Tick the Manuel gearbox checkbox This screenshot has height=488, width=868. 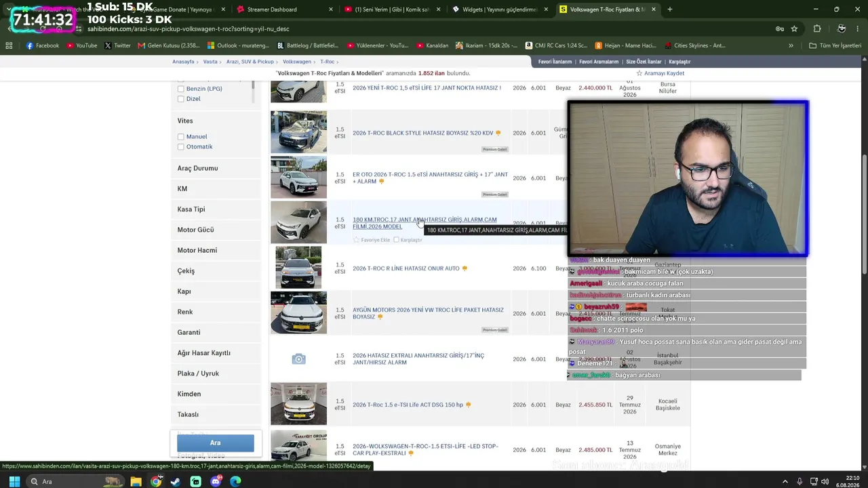[180, 137]
